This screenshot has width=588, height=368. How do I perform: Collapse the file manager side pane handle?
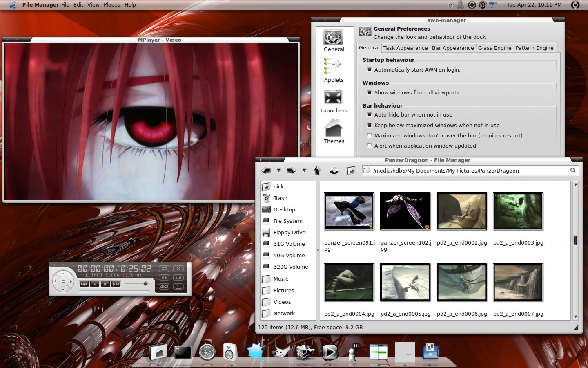click(318, 250)
